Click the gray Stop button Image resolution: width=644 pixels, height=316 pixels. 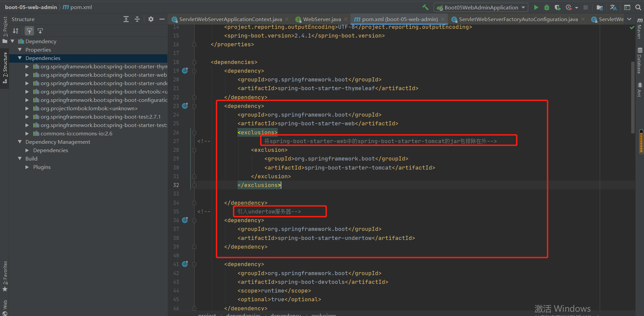(x=586, y=7)
